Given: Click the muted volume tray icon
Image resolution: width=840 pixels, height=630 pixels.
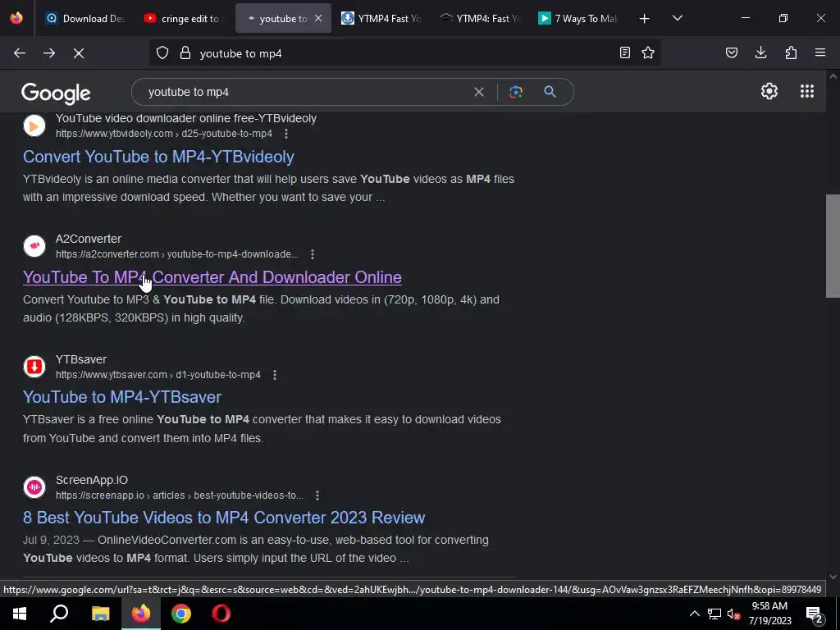Looking at the screenshot, I should pos(733,614).
